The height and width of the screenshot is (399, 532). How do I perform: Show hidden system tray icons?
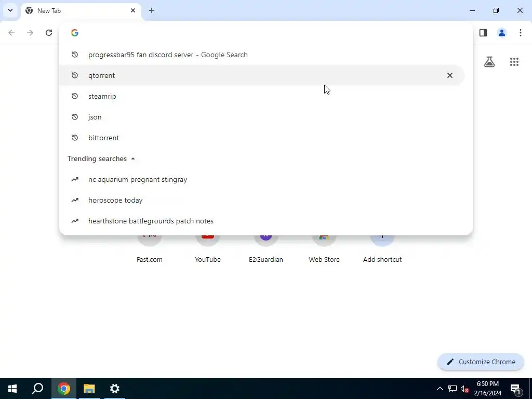pyautogui.click(x=440, y=389)
